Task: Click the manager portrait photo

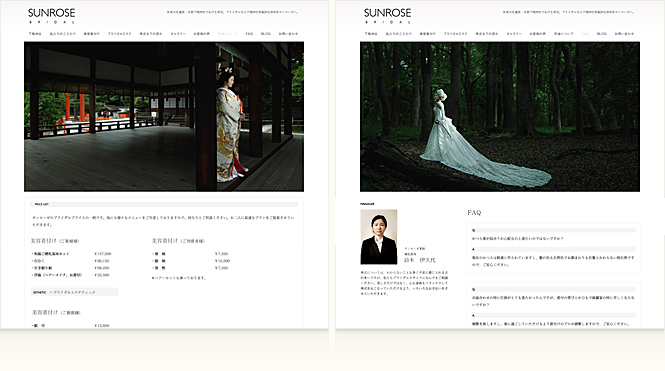Action: click(x=379, y=237)
